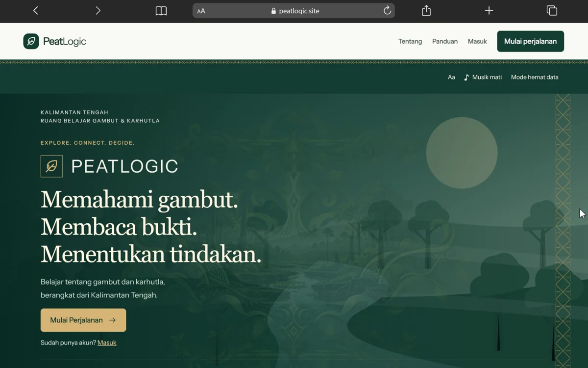Click the dark green Mulai perjalanan button
Viewport: 588px width, 368px height.
coord(530,41)
